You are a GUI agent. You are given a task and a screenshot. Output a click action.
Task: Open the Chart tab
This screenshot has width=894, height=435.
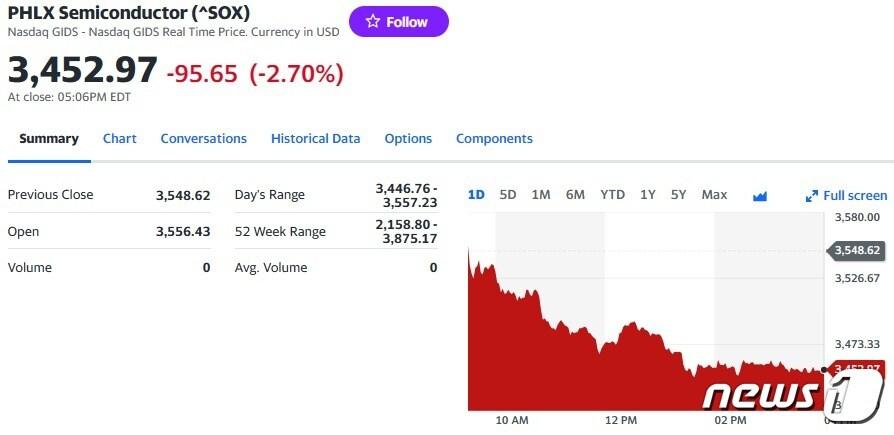[x=120, y=139]
